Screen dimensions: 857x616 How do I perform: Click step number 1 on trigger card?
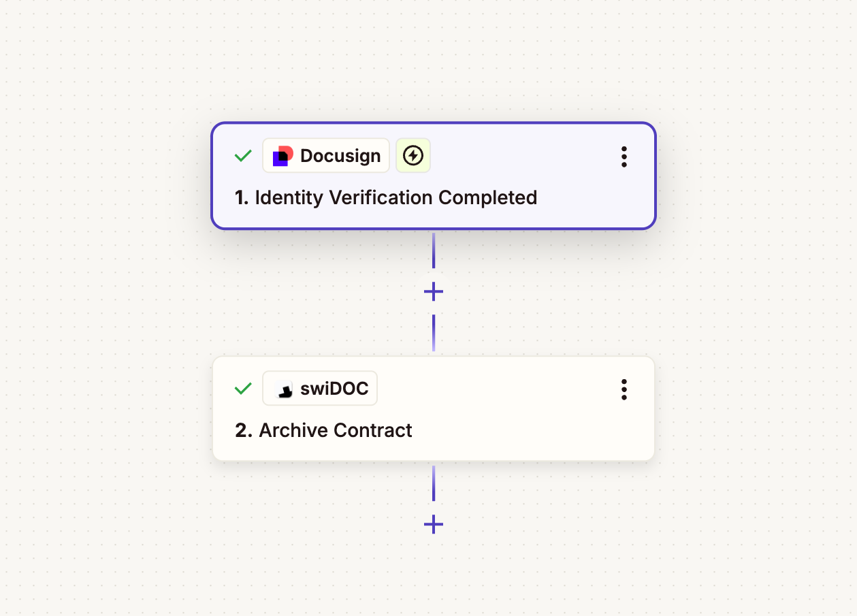coord(241,198)
